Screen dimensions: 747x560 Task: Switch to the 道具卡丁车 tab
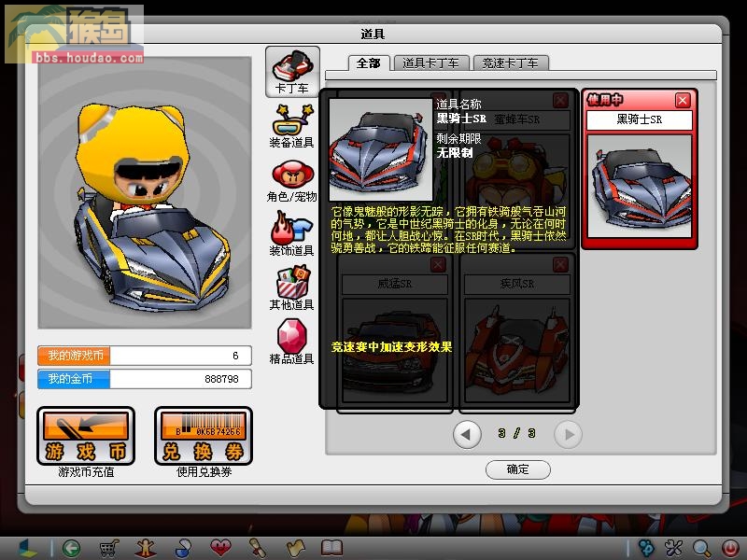430,63
